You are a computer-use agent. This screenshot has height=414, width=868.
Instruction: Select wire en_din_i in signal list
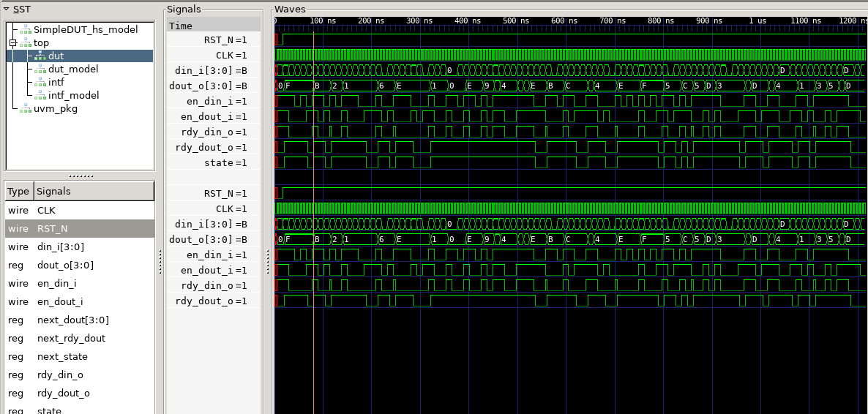[x=80, y=283]
